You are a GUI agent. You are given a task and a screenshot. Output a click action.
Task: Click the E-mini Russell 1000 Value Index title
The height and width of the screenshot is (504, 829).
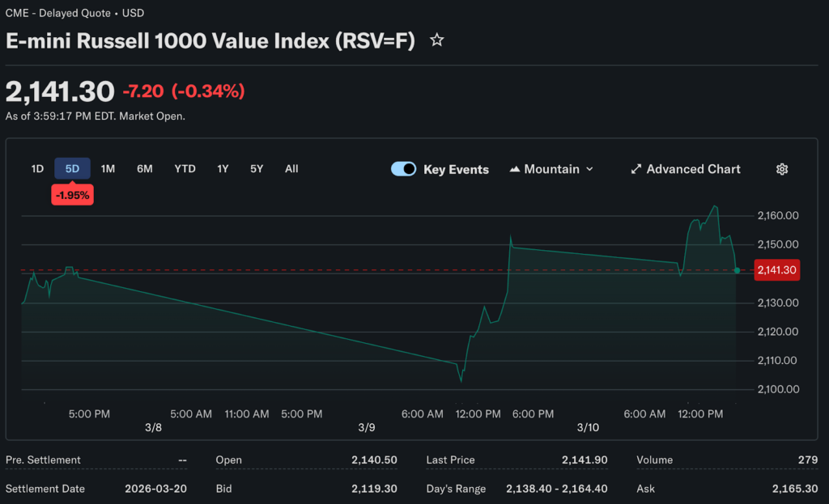point(210,41)
